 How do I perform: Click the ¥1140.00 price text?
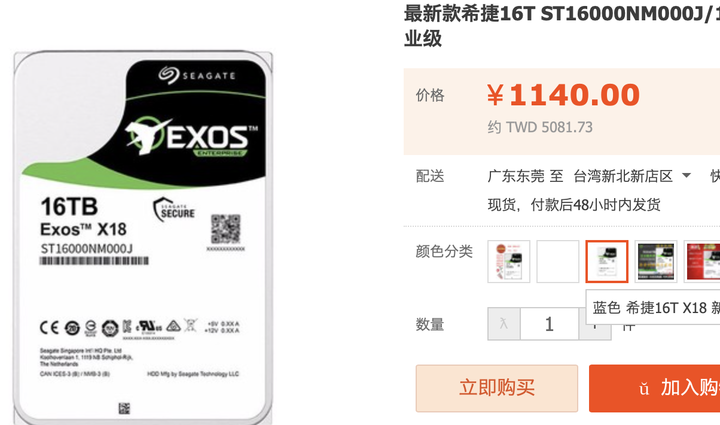(563, 95)
